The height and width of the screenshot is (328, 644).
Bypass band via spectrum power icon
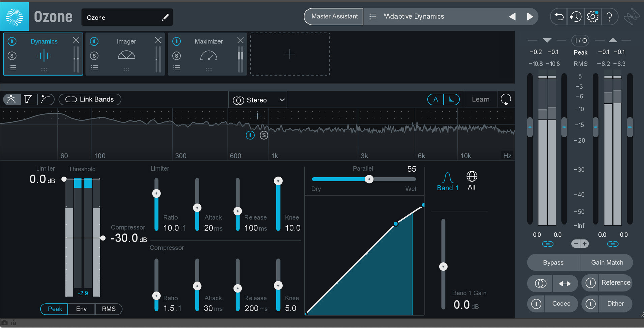click(x=250, y=135)
